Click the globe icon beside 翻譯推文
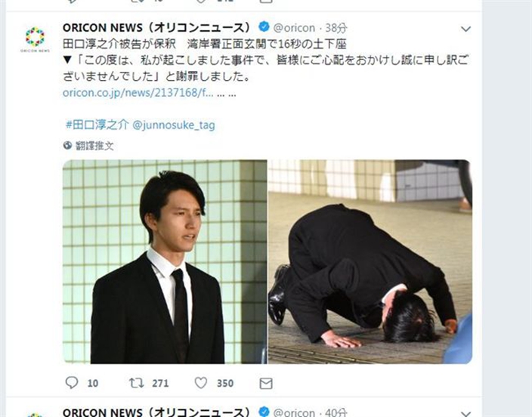 (x=67, y=145)
